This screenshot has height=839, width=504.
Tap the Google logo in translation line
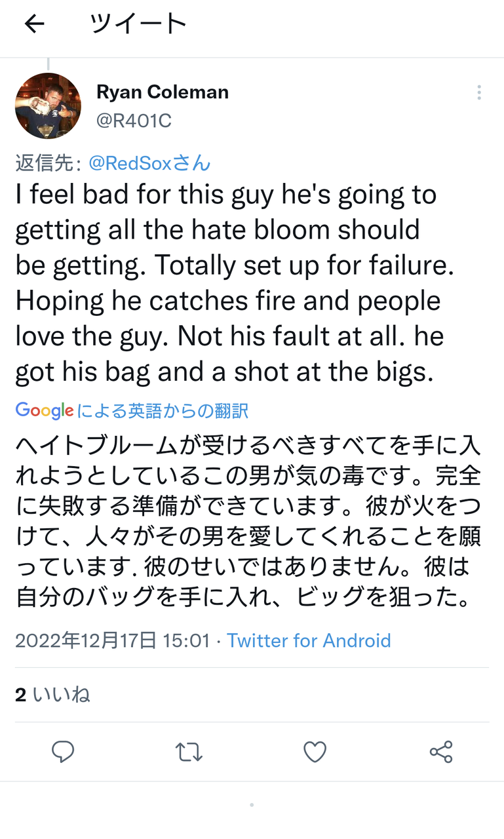pos(44,411)
